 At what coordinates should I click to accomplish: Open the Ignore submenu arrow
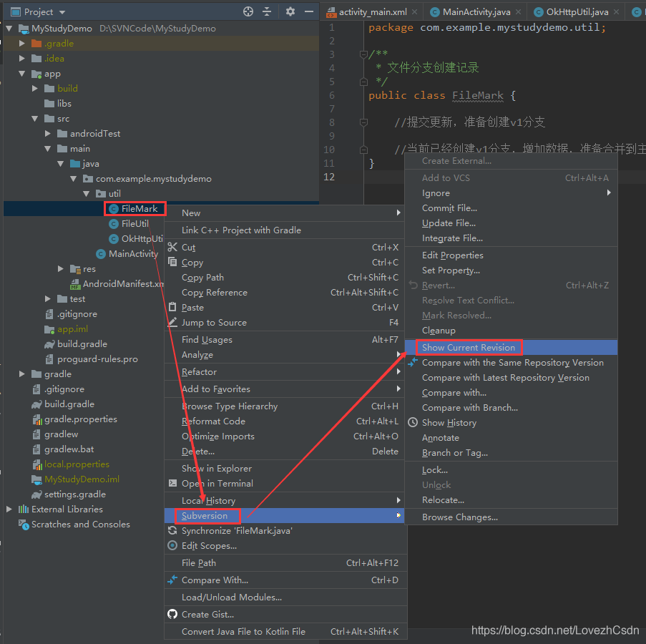[x=609, y=192]
